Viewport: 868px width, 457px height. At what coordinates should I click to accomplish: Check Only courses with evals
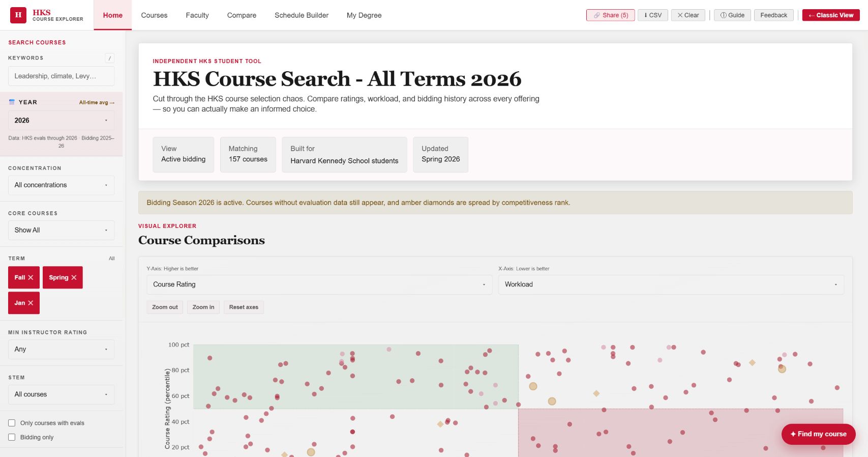(x=12, y=423)
